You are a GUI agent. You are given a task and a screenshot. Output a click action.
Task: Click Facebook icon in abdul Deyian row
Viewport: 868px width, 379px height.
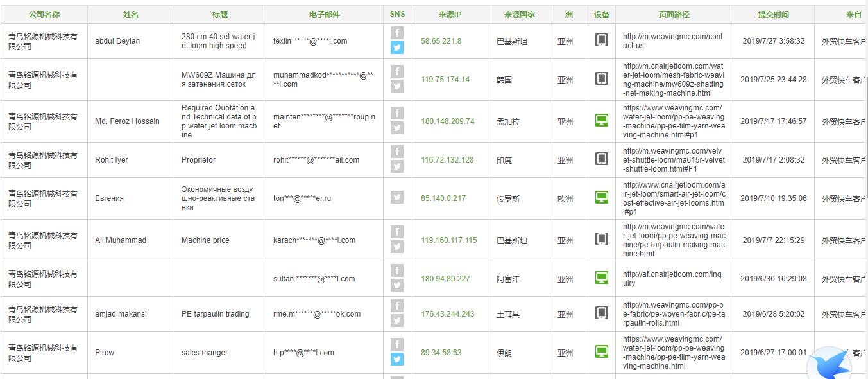(x=397, y=33)
